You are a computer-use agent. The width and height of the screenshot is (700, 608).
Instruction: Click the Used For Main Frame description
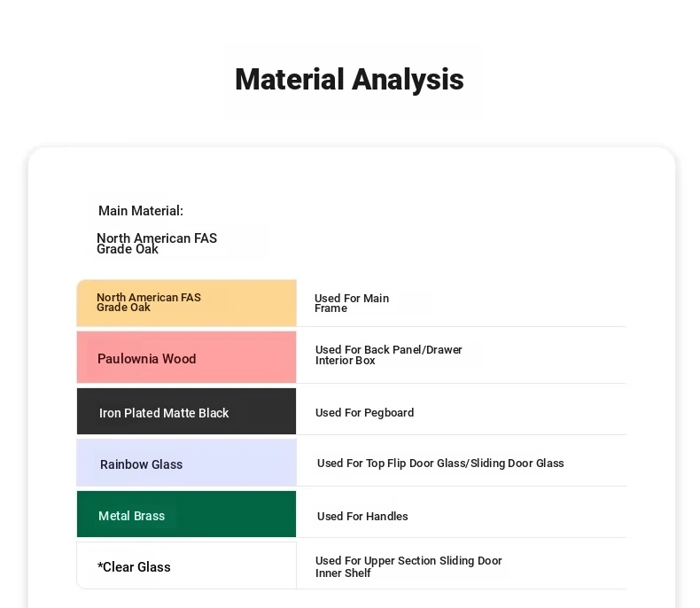pyautogui.click(x=352, y=303)
